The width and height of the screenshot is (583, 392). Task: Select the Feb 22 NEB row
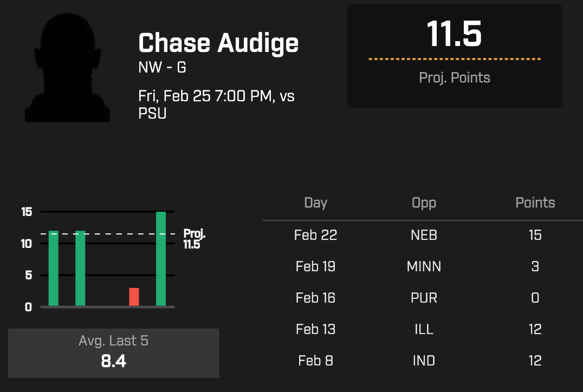pos(424,235)
